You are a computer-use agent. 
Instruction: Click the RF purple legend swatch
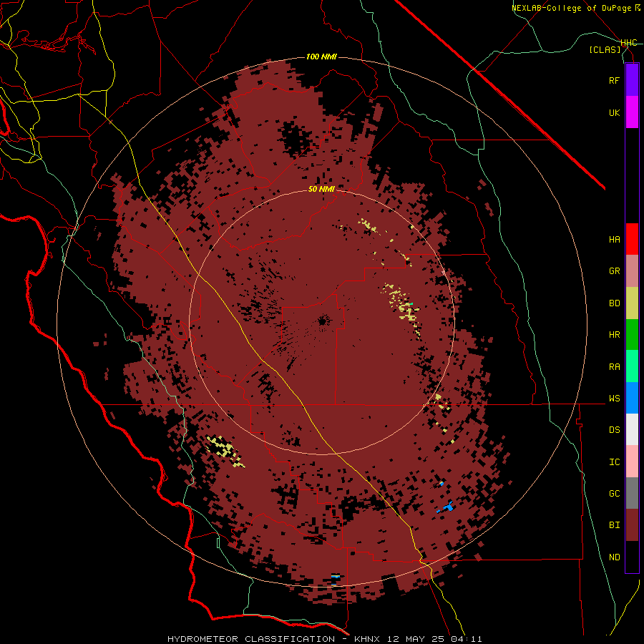point(632,80)
